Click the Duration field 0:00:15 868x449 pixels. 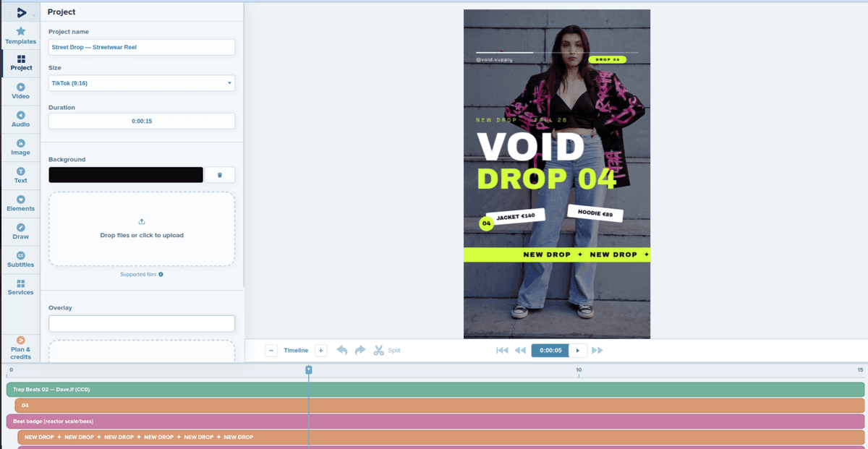tap(142, 121)
